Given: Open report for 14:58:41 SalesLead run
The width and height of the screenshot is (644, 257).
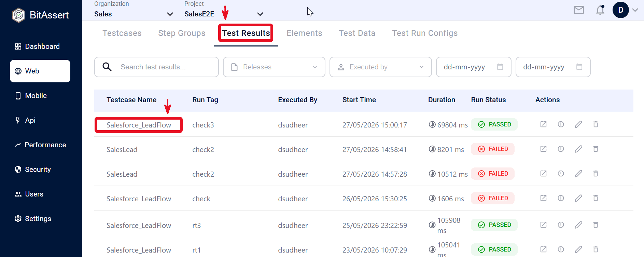Looking at the screenshot, I should click(x=543, y=149).
